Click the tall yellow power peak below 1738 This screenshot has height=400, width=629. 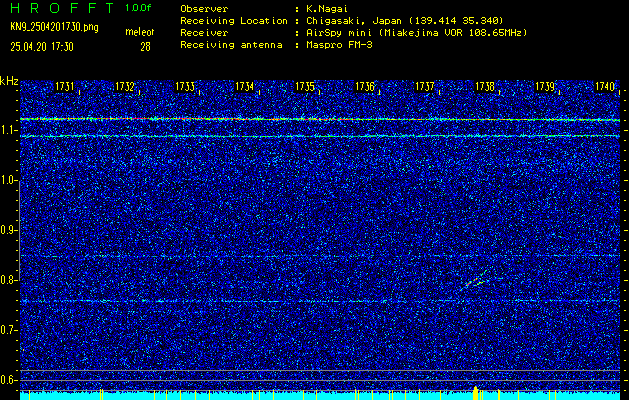pos(476,393)
